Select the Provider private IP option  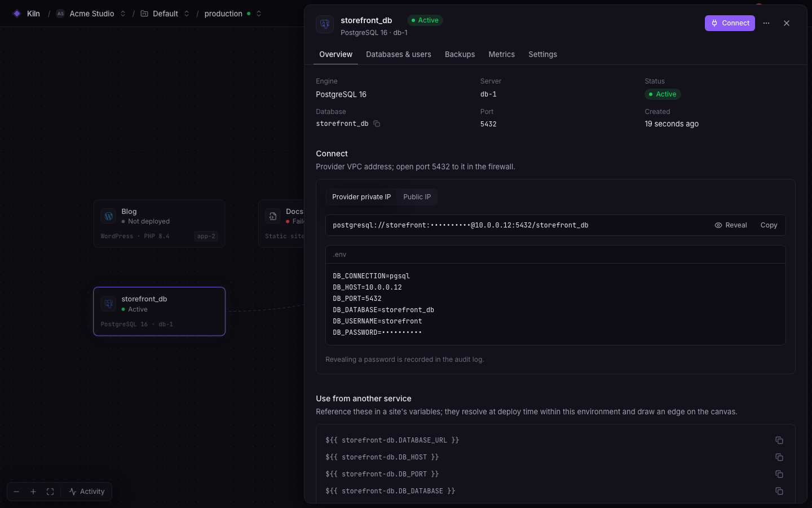[361, 197]
